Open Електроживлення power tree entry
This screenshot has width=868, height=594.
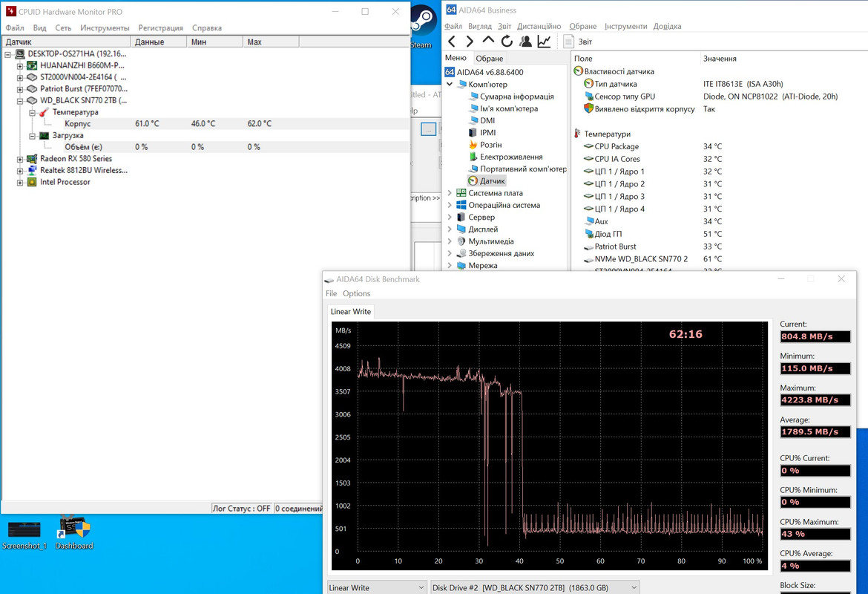pos(506,157)
